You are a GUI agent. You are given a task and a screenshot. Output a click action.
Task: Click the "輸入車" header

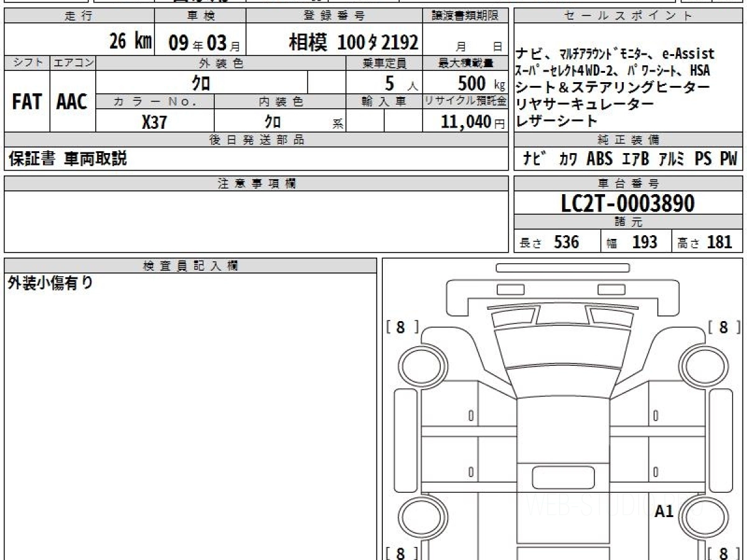point(384,102)
